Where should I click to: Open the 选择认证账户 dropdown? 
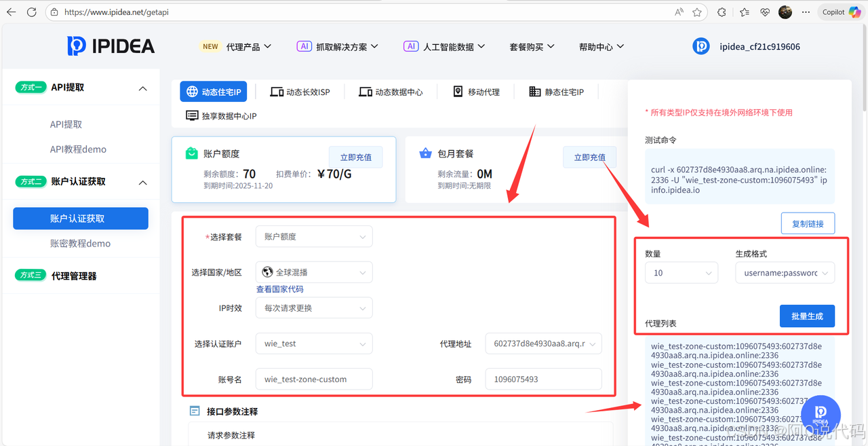[x=314, y=343]
